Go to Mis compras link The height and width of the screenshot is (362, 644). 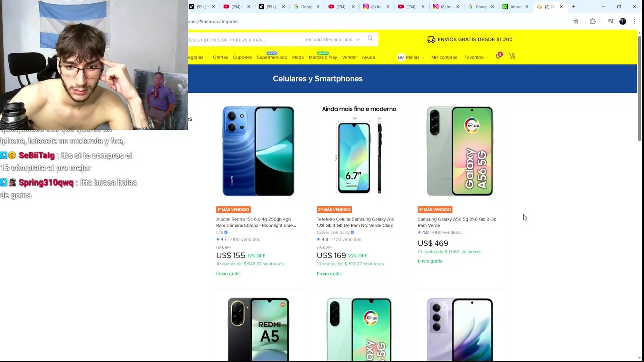tap(444, 57)
